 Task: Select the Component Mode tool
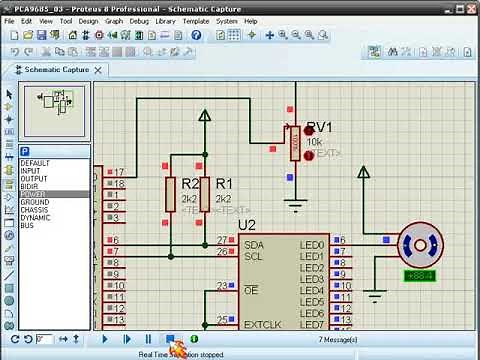coord(9,107)
